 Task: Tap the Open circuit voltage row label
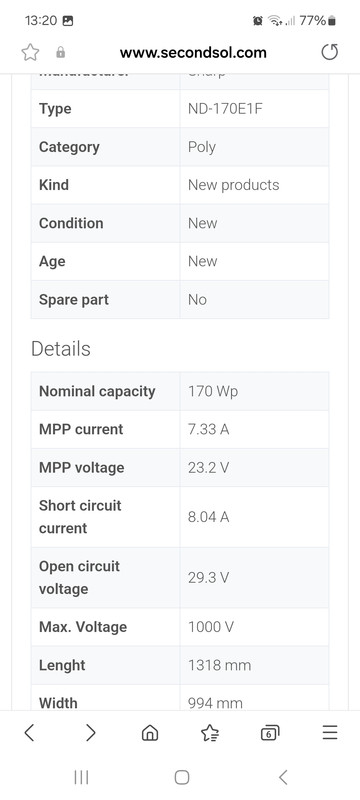(80, 578)
